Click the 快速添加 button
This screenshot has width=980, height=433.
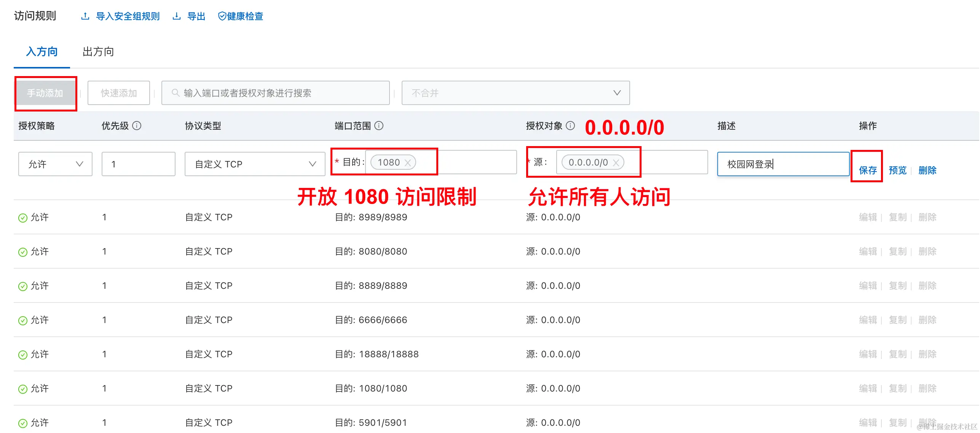point(119,93)
